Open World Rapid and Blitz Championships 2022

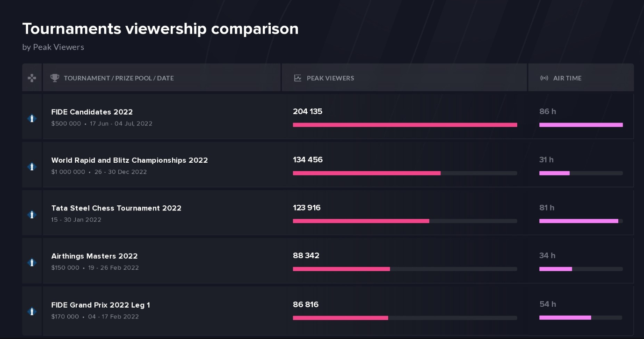pyautogui.click(x=130, y=160)
